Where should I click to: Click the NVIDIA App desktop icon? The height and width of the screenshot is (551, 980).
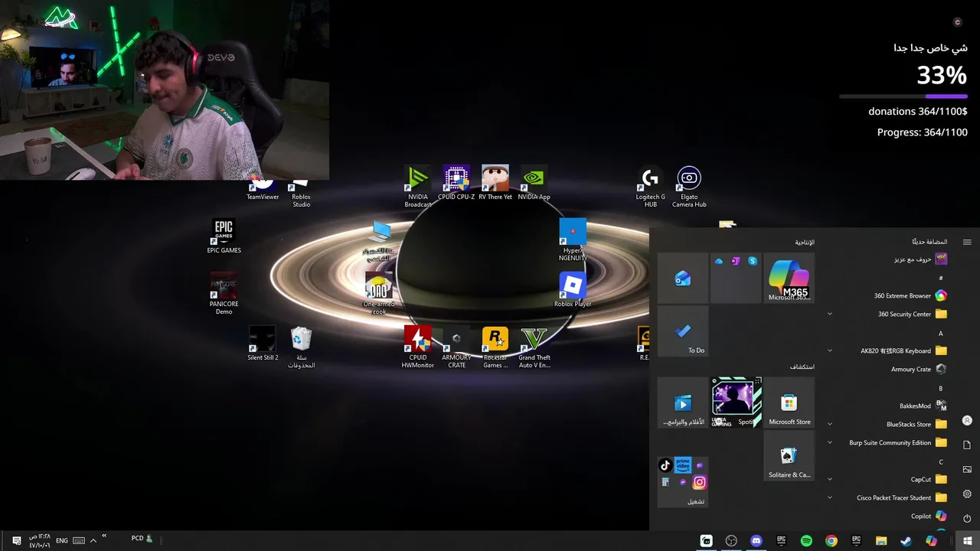click(x=534, y=182)
